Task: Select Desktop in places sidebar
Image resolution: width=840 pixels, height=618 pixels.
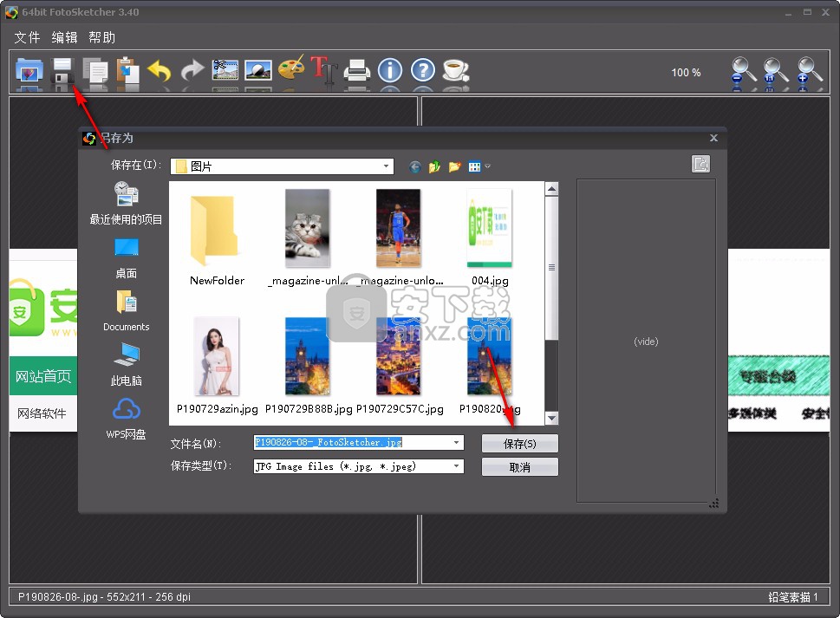Action: [x=126, y=258]
